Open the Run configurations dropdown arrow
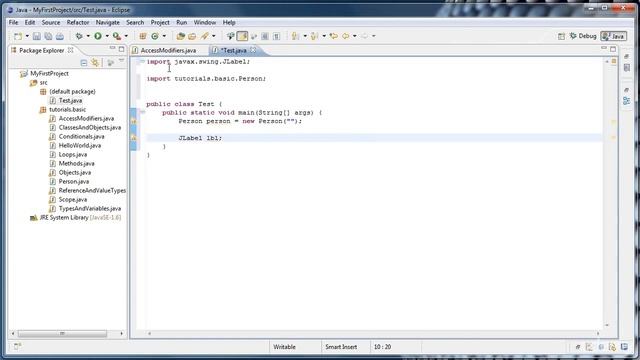Screen dimensions: 640x360 pyautogui.click(x=107, y=36)
